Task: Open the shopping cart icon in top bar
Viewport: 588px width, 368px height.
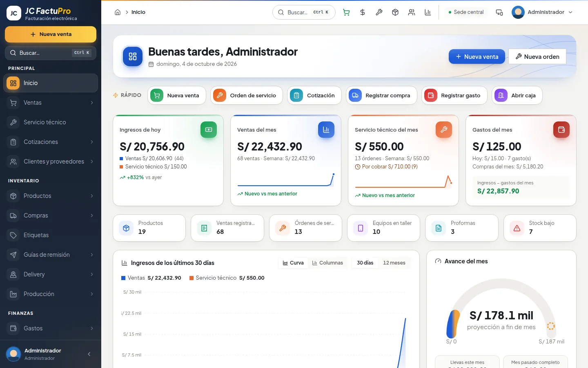Action: (x=346, y=12)
